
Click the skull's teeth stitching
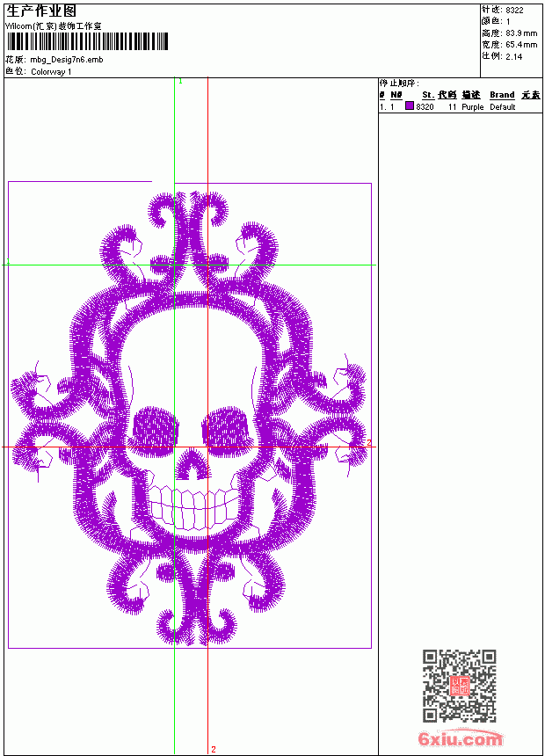point(192,506)
